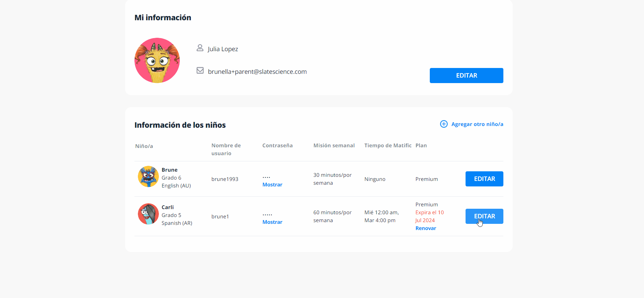Screen dimensions: 644x298
Task: Click the email address brunella+parent@slatescience.com
Action: click(257, 72)
